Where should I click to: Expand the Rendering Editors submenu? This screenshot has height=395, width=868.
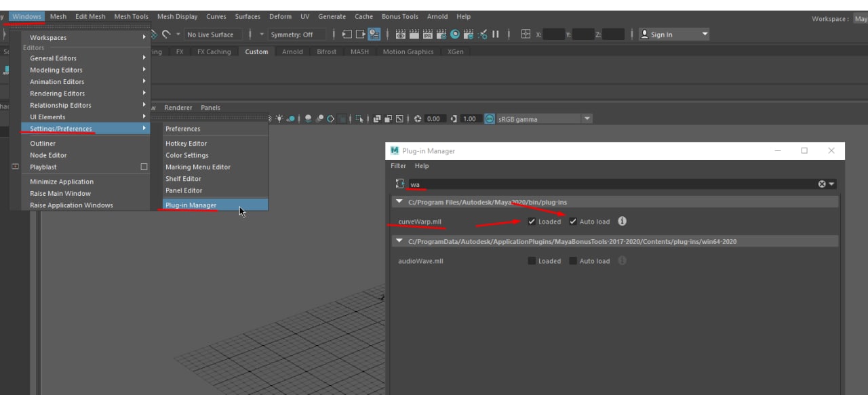click(x=144, y=93)
